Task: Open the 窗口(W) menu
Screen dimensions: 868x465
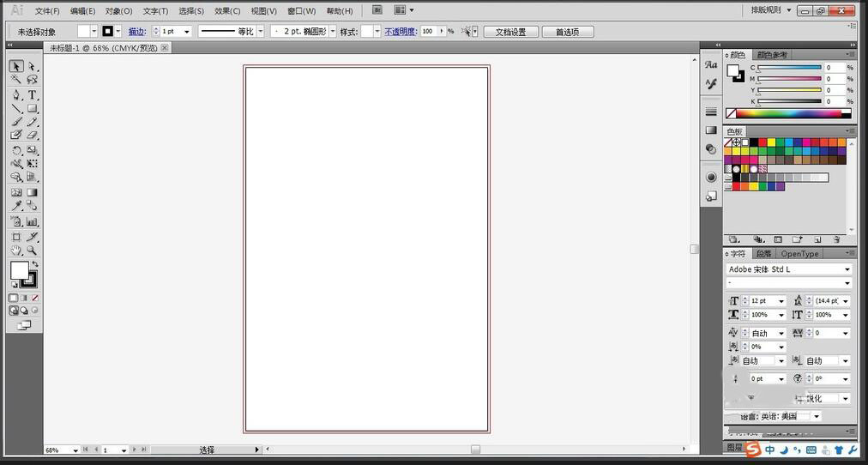Action: click(x=302, y=11)
